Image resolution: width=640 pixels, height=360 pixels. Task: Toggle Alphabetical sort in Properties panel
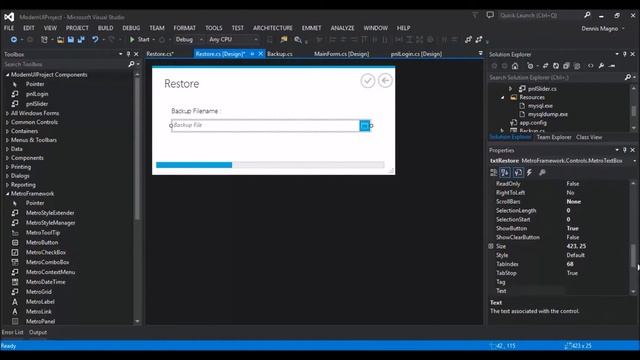tap(505, 173)
